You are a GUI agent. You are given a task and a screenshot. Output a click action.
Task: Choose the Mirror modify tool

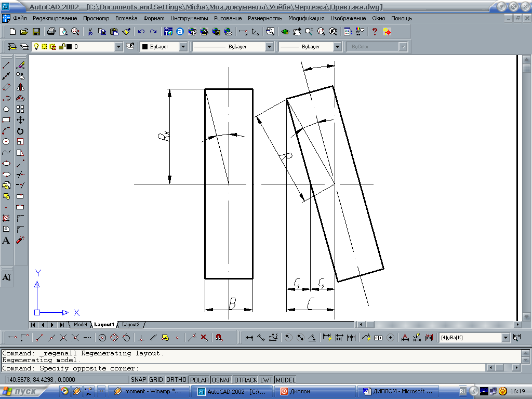click(20, 87)
